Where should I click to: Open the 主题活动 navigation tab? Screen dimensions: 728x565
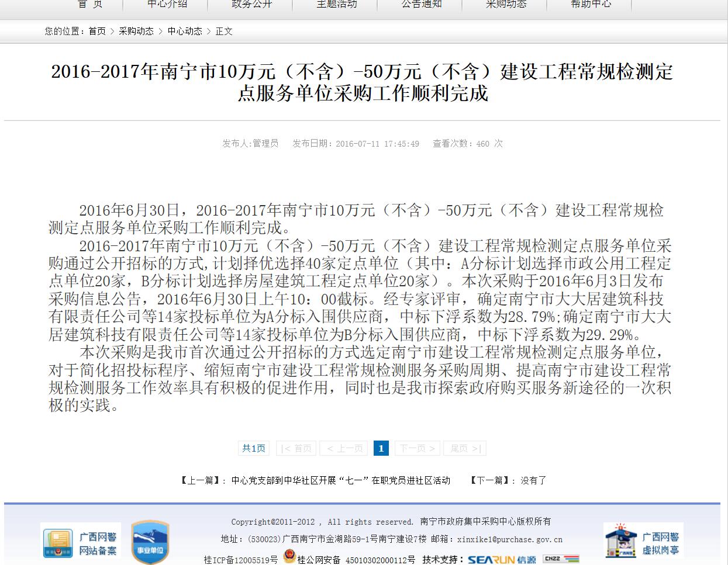pyautogui.click(x=337, y=4)
